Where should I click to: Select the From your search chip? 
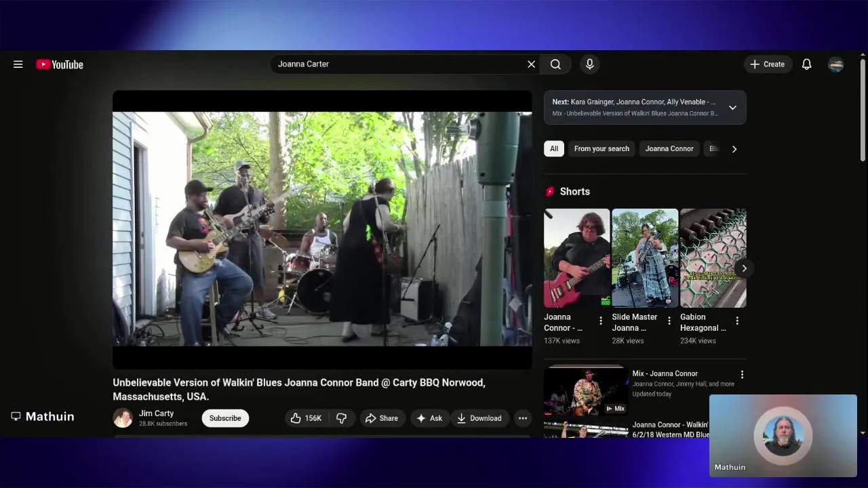tap(601, 148)
